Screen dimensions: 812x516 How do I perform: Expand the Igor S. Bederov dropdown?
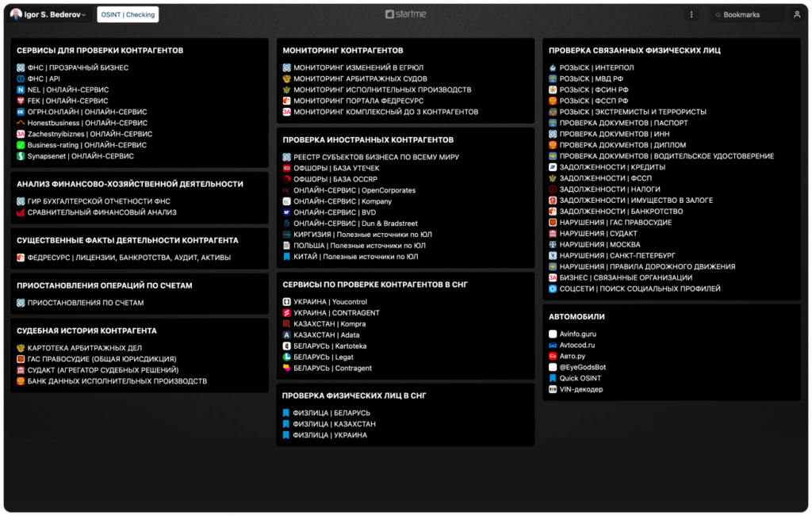(x=49, y=14)
